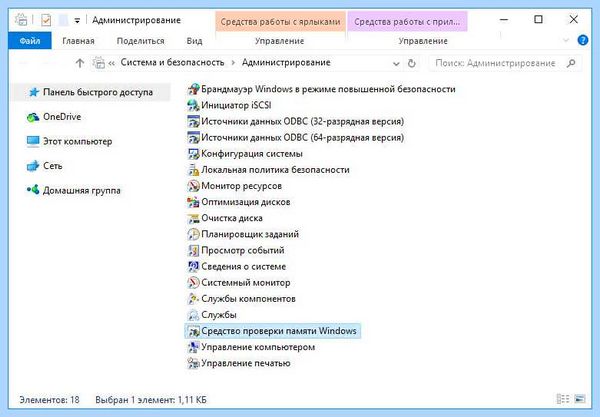Click the ODBC 64-разрядная версия icon
The width and height of the screenshot is (600, 417).
[193, 137]
